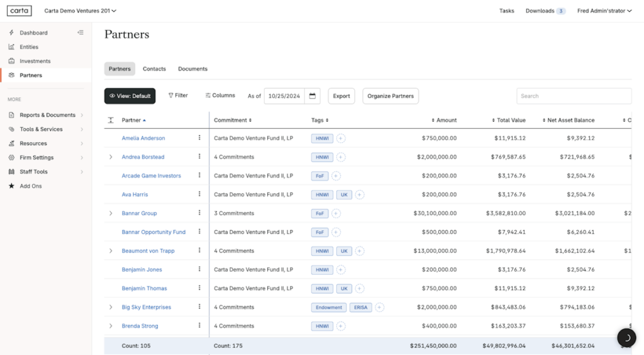Open the three-dot menu for Beaumont von Trapp
Image resolution: width=644 pixels, height=355 pixels.
tap(199, 250)
